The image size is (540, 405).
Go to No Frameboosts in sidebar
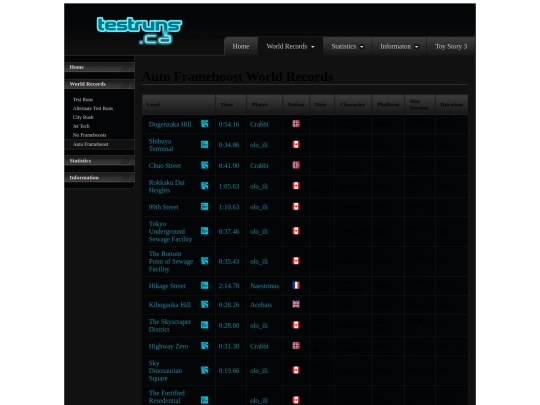(90, 135)
